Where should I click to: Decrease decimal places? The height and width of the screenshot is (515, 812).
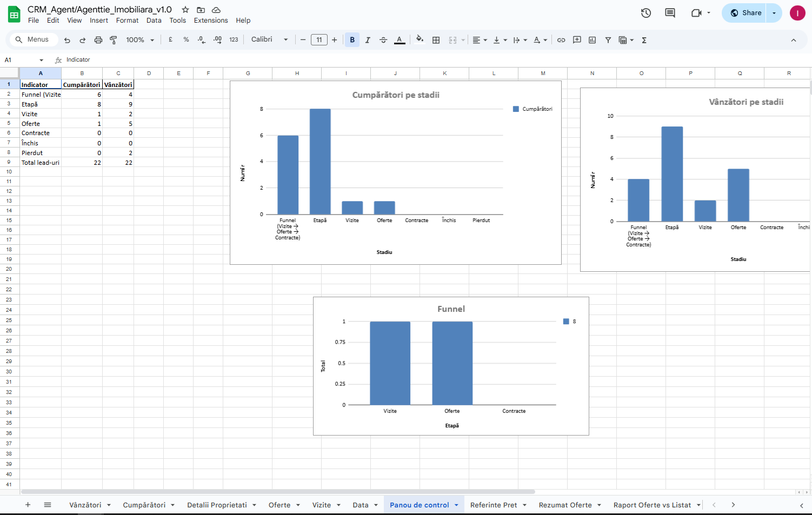(x=201, y=39)
